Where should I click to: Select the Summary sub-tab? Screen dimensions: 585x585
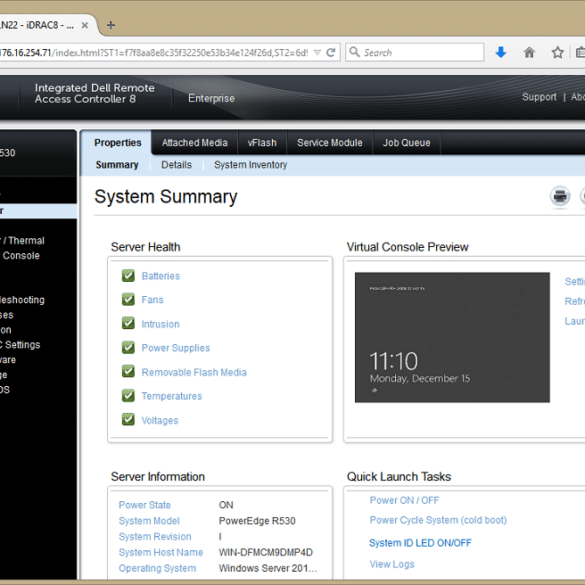pos(117,165)
